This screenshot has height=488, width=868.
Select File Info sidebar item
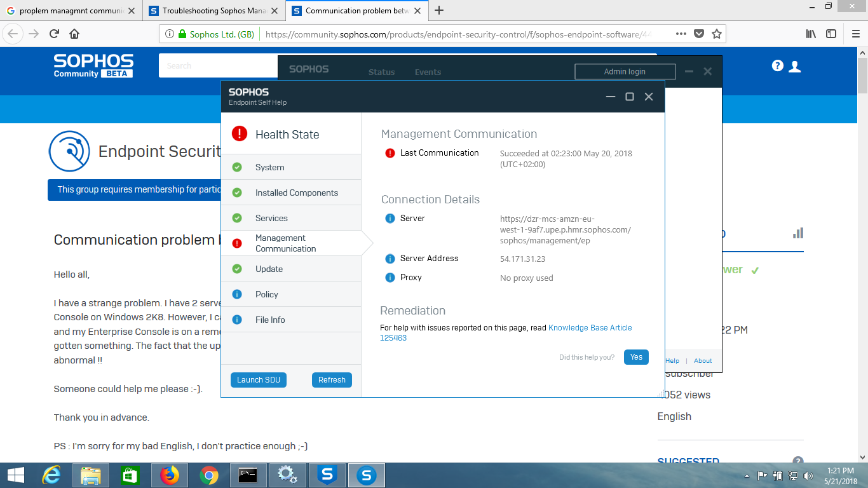pos(291,320)
